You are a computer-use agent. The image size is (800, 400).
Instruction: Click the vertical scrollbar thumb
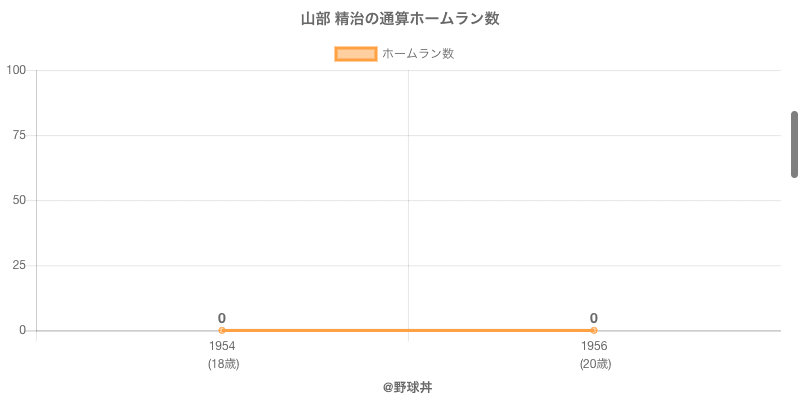[794, 144]
